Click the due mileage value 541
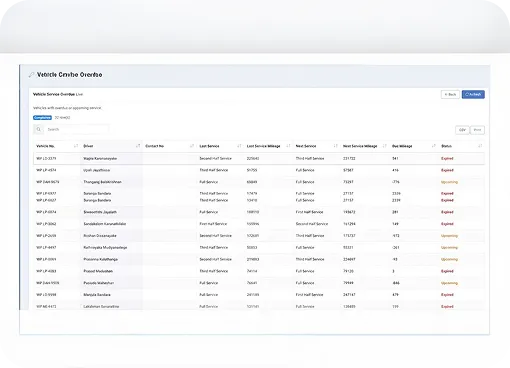This screenshot has width=510, height=368. pyautogui.click(x=395, y=159)
